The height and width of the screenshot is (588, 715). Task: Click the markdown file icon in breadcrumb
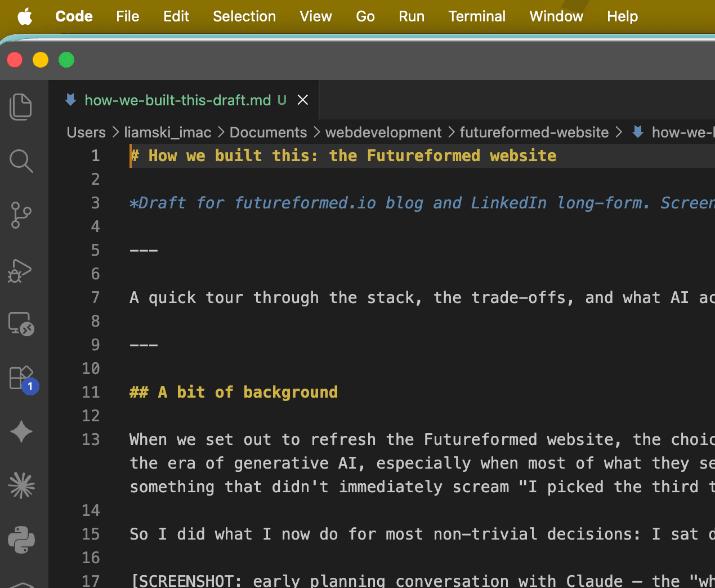pos(638,132)
